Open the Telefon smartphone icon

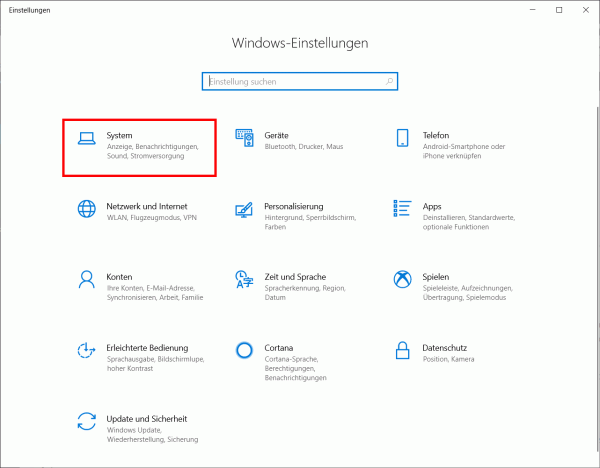click(402, 138)
